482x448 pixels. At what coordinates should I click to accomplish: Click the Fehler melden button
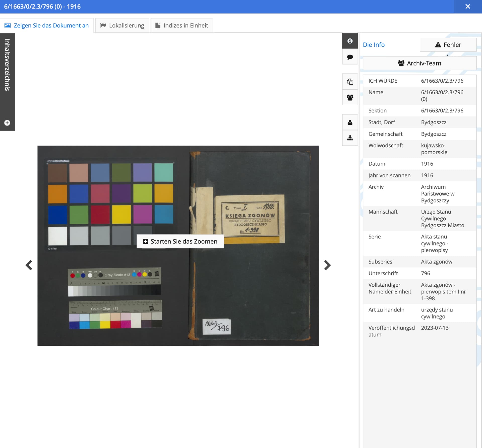[448, 45]
